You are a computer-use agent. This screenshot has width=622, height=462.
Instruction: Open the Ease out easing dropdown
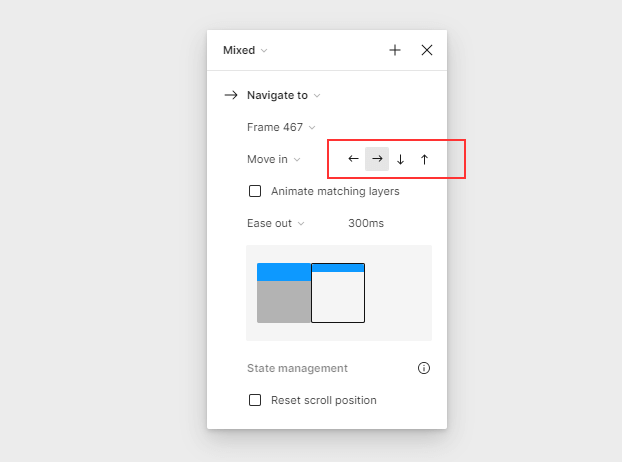275,223
